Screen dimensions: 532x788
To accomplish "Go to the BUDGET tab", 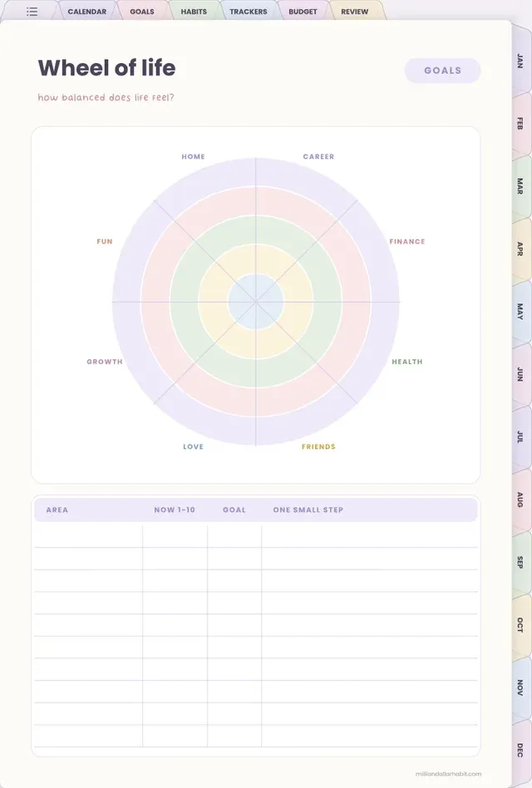I will point(303,11).
